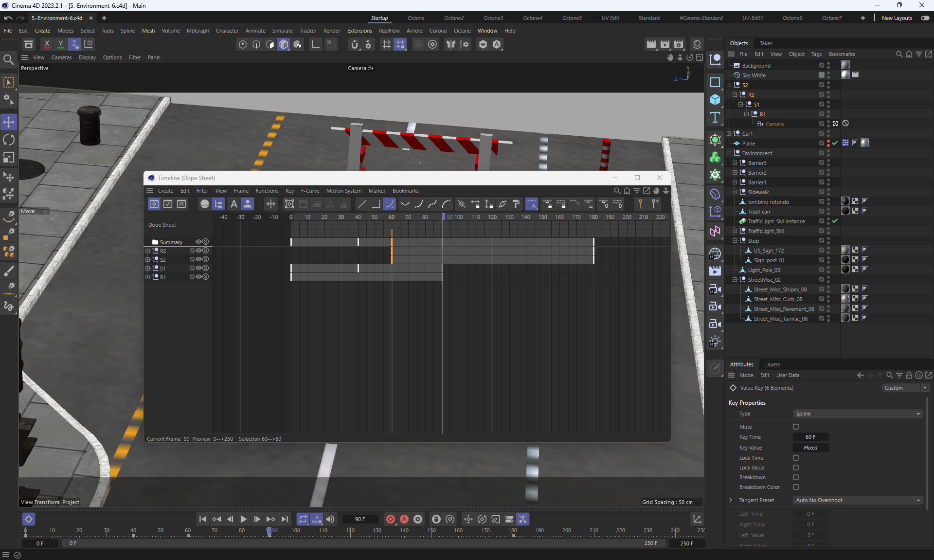Open the key Type dropdown showing Spline
This screenshot has width=934, height=560.
pyautogui.click(x=857, y=414)
